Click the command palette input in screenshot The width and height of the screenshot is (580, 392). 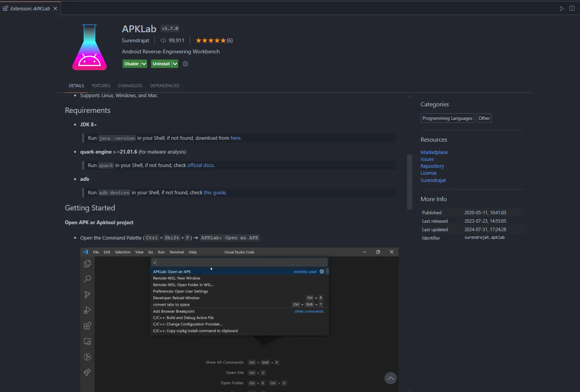(240, 262)
